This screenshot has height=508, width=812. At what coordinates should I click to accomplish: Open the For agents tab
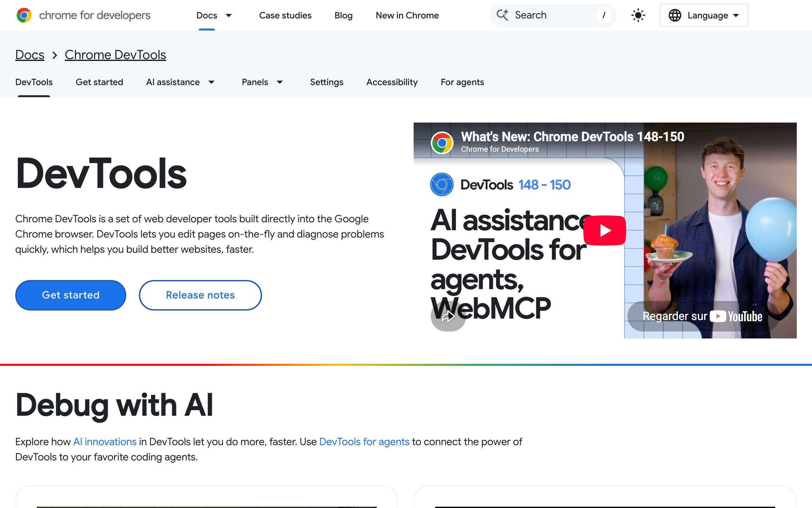[462, 82]
